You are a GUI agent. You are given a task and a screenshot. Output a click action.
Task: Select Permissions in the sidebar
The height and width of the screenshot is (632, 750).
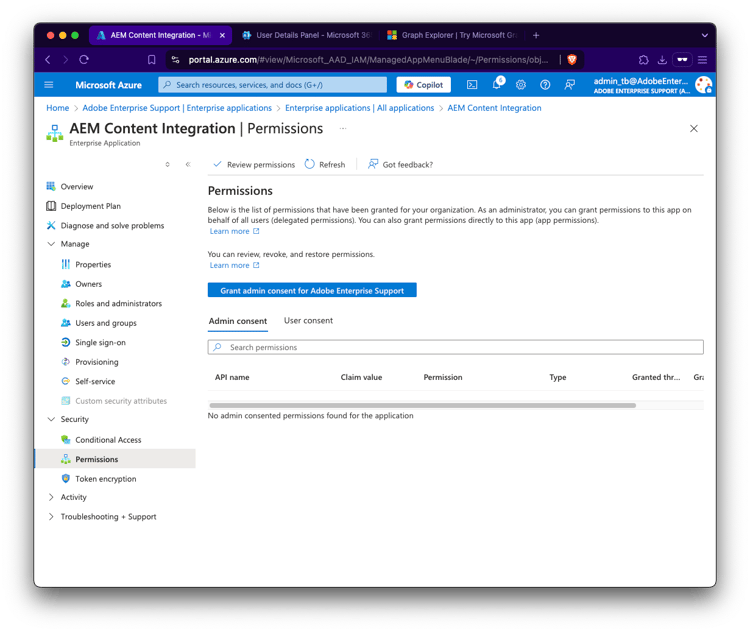tap(97, 459)
